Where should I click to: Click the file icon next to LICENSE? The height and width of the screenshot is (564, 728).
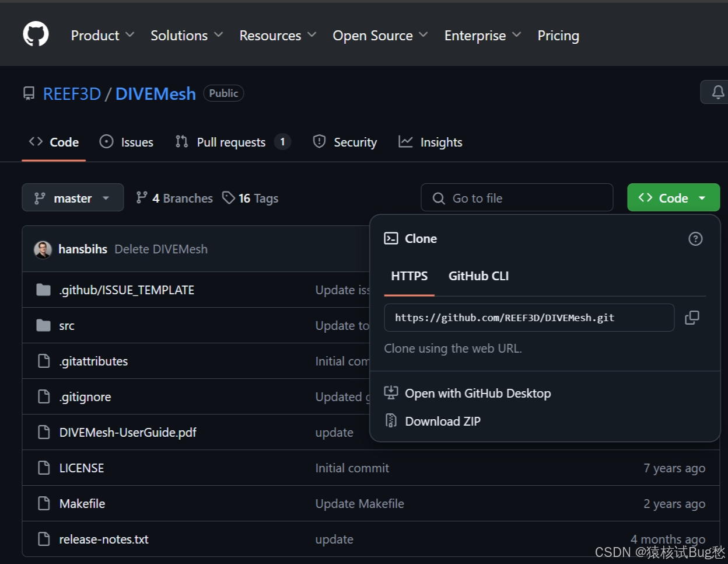[44, 468]
